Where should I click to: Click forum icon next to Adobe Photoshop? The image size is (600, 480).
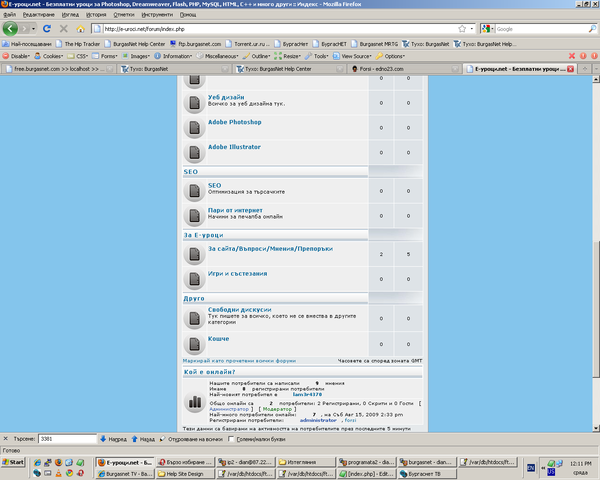pos(194,127)
